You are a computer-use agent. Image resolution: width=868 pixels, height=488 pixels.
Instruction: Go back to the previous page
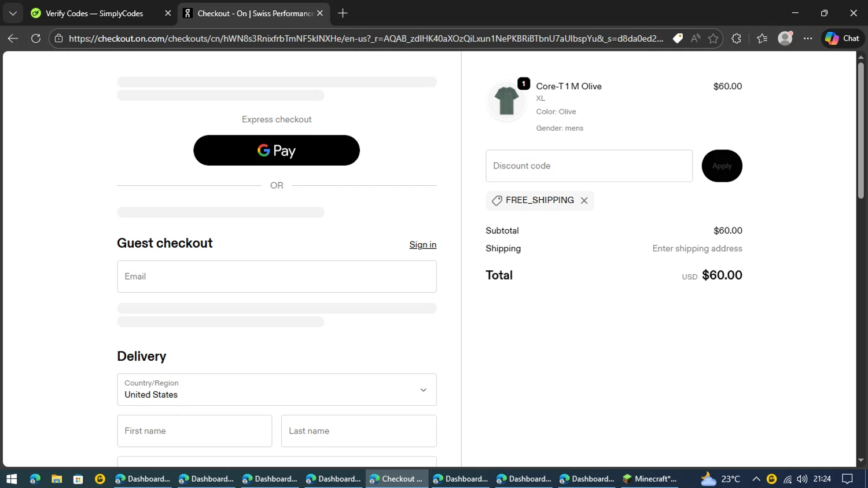click(13, 38)
